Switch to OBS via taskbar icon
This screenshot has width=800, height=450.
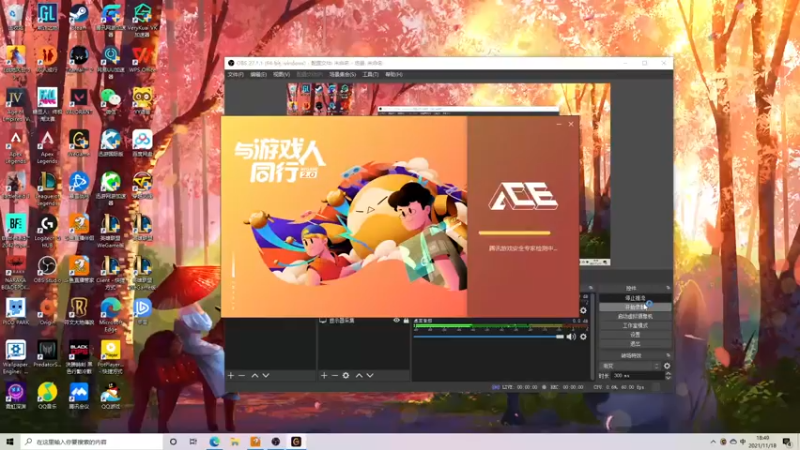click(x=276, y=442)
